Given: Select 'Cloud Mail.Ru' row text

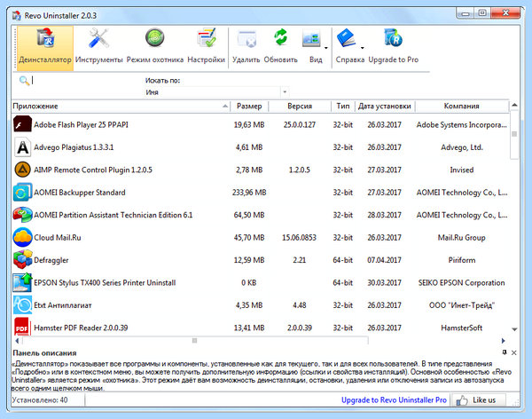Looking at the screenshot, I should point(58,238).
